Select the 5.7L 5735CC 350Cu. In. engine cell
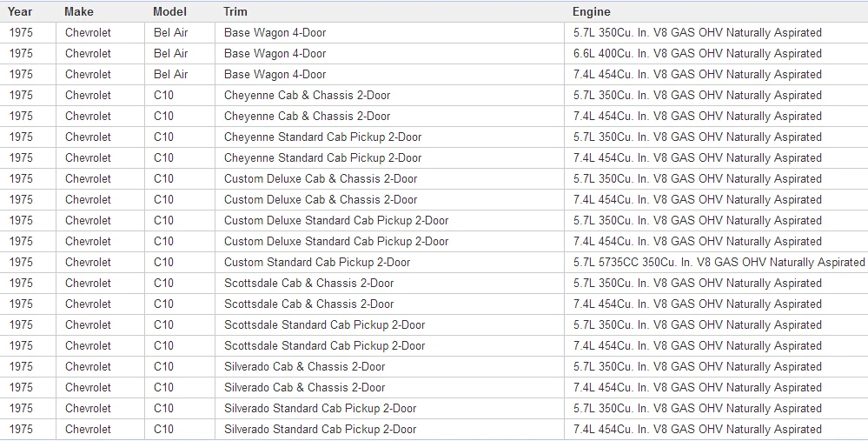The width and height of the screenshot is (868, 441). tap(716, 263)
